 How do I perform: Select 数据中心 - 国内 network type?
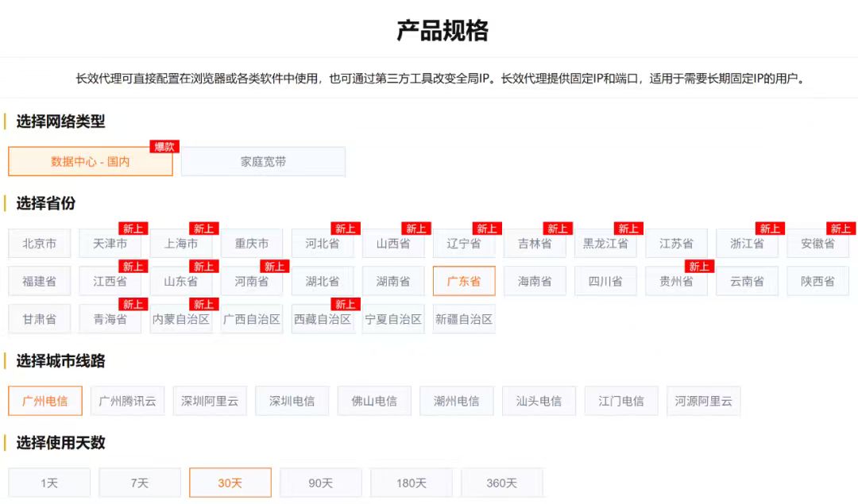click(x=90, y=161)
